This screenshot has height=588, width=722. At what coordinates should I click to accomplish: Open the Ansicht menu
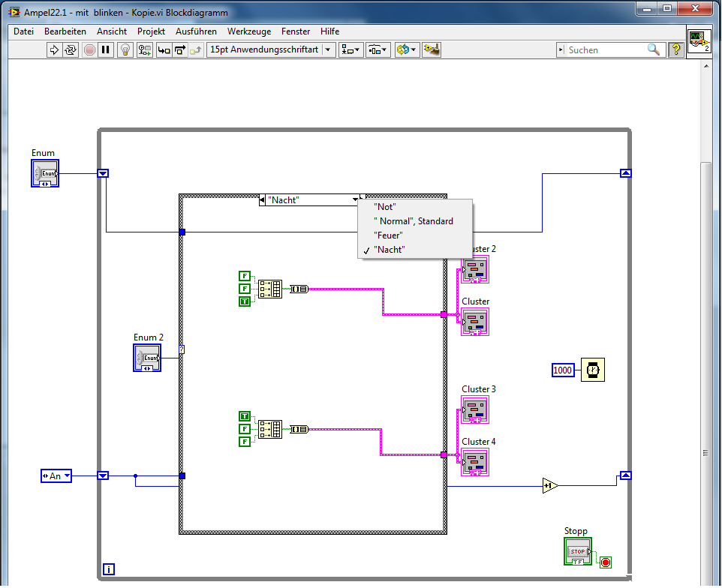[x=111, y=31]
